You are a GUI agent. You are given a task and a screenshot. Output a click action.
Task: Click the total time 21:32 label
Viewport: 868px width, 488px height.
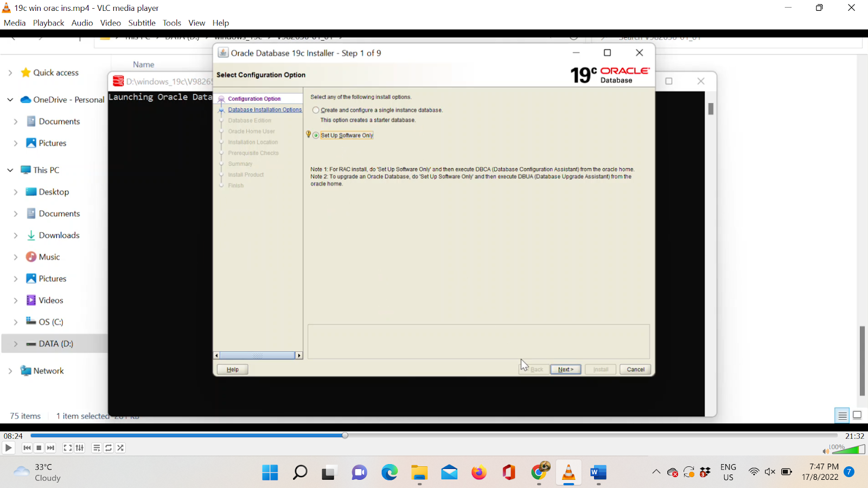(x=854, y=436)
